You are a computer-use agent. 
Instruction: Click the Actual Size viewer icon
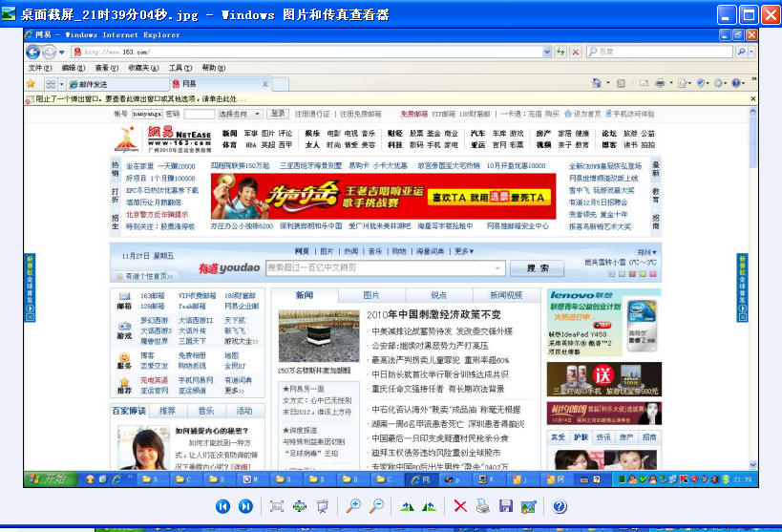coord(300,506)
